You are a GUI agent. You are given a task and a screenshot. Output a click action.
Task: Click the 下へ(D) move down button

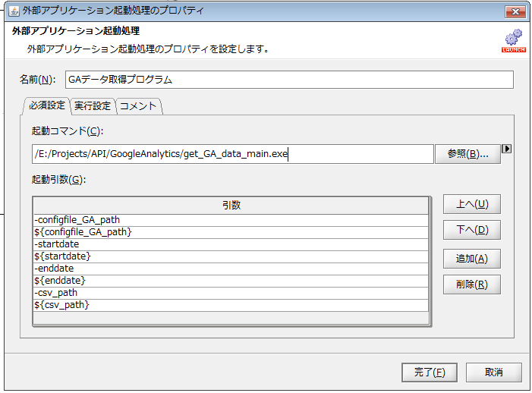pyautogui.click(x=471, y=230)
